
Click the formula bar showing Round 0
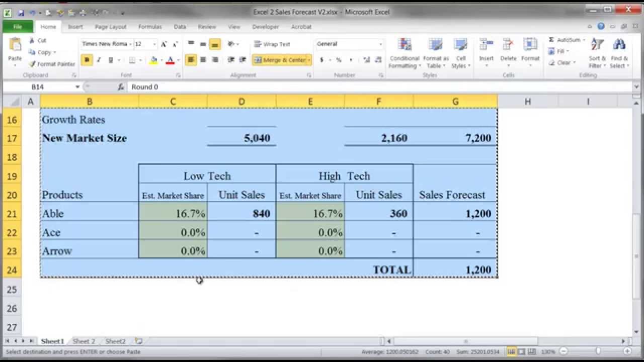click(379, 87)
